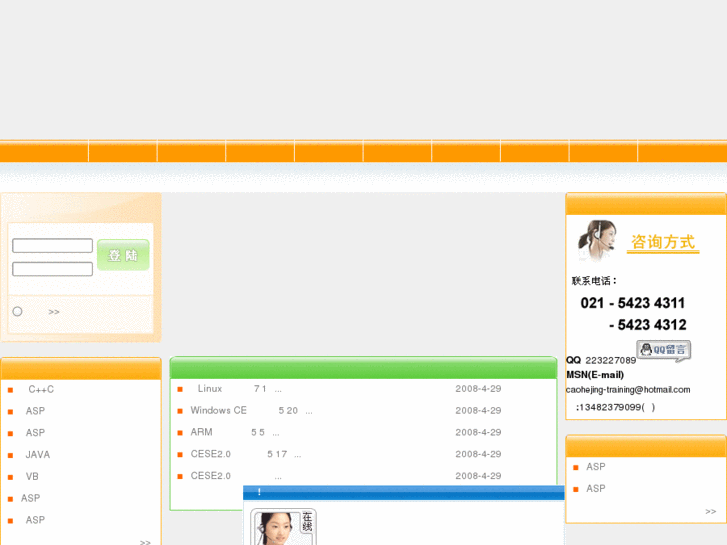Click phone number - 5423 4312

(648, 325)
